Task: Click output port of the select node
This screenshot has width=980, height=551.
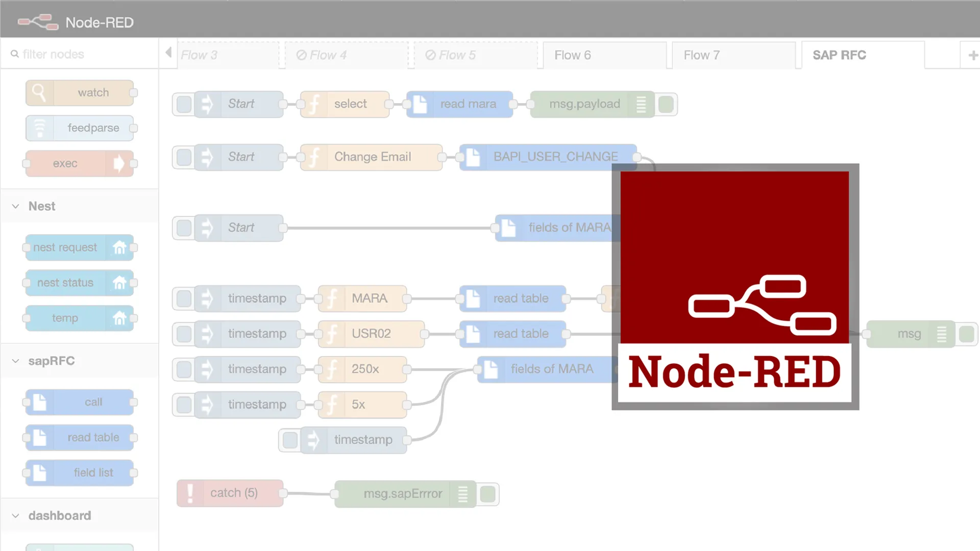Action: point(389,104)
